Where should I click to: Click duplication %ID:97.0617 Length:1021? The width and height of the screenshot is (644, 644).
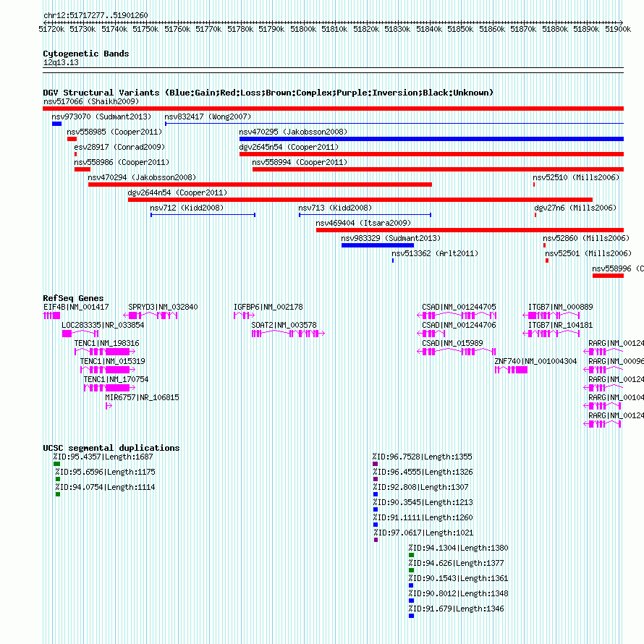coord(376,540)
